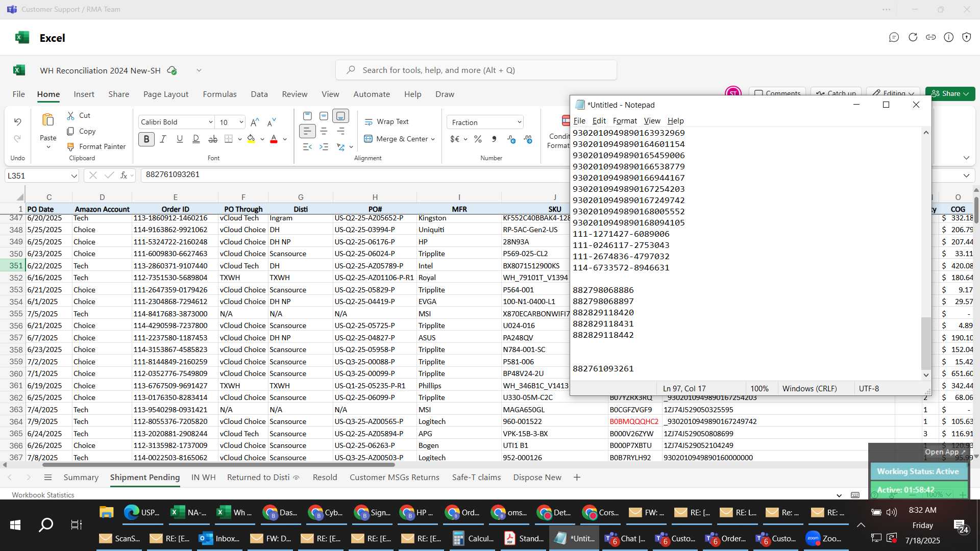Image resolution: width=980 pixels, height=551 pixels.
Task: Apply strikethrough formatting
Action: point(213,139)
